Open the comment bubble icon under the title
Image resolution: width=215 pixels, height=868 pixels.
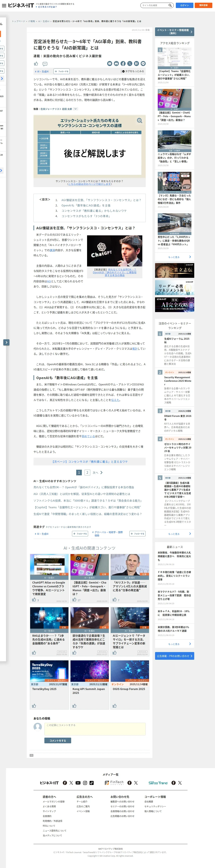coord(45,64)
